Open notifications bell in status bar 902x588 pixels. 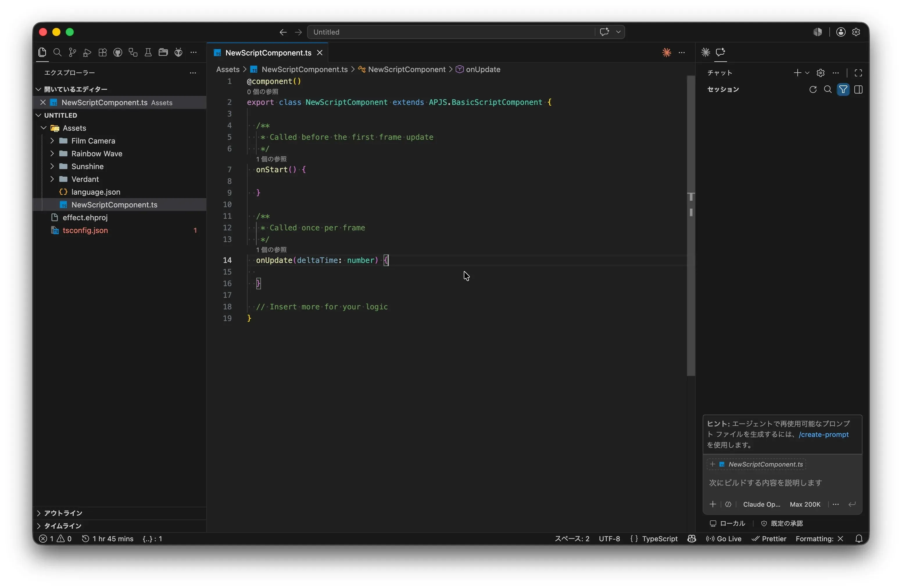(x=859, y=539)
